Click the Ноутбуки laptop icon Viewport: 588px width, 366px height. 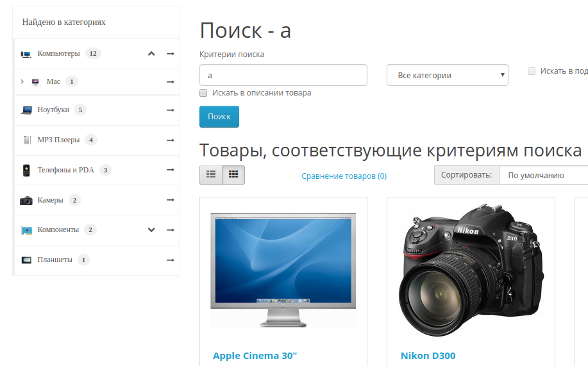coord(26,110)
